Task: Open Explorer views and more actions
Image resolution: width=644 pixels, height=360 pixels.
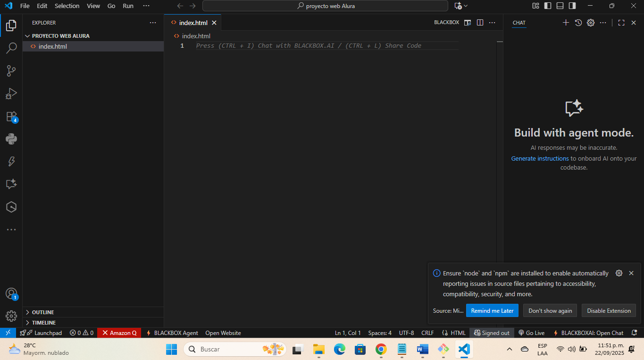Action: click(152, 23)
